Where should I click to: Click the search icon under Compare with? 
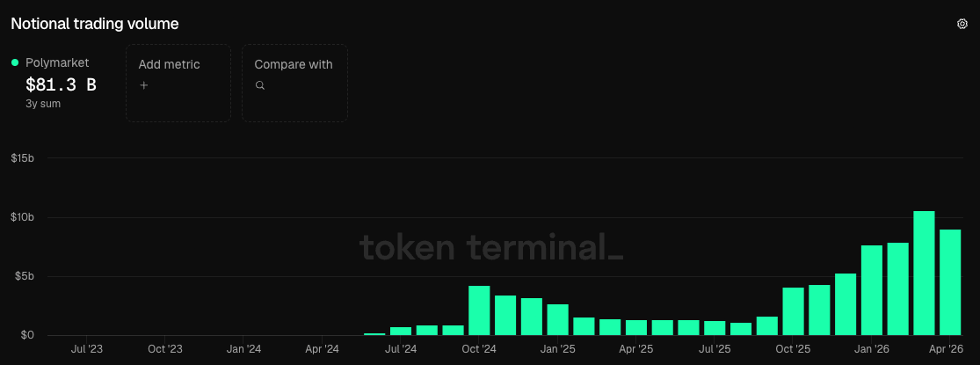[x=260, y=85]
